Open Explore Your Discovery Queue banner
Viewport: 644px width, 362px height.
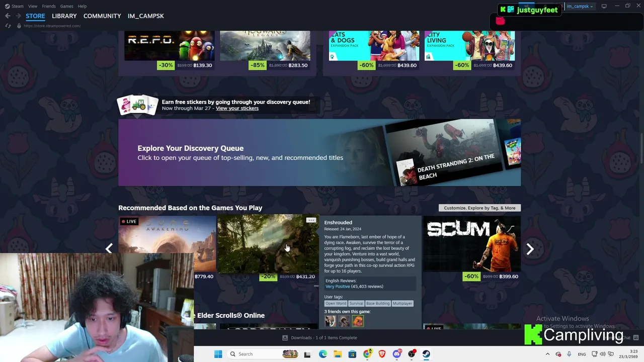click(x=319, y=153)
